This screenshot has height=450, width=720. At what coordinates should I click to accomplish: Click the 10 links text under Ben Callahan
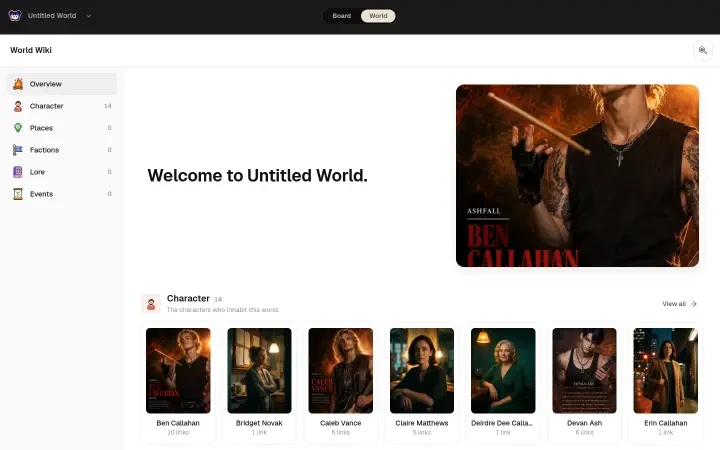point(178,433)
